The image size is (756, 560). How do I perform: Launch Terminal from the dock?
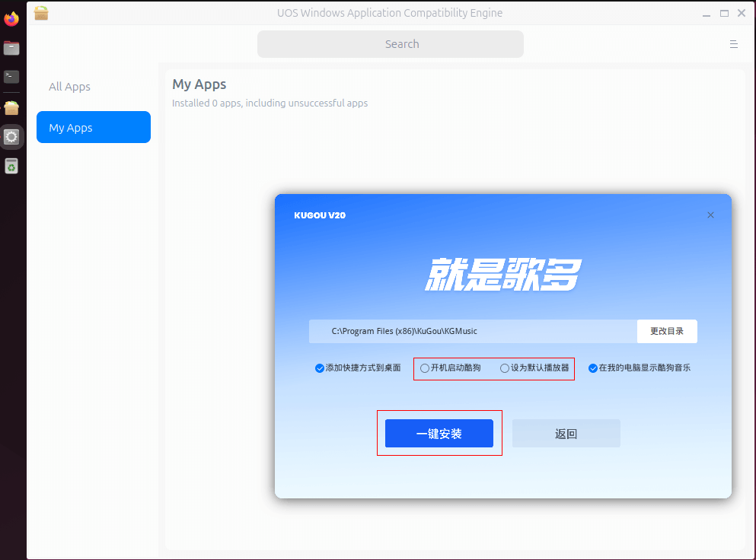11,77
